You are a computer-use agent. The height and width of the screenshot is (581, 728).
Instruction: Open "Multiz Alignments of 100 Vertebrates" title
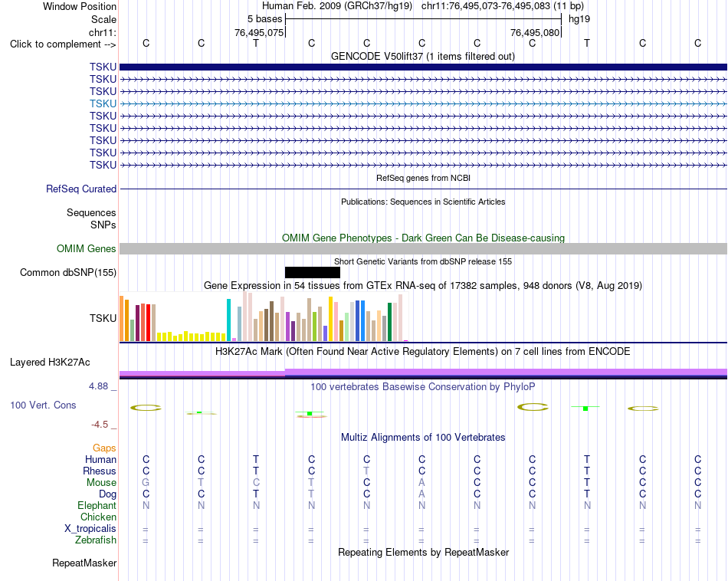[423, 438]
